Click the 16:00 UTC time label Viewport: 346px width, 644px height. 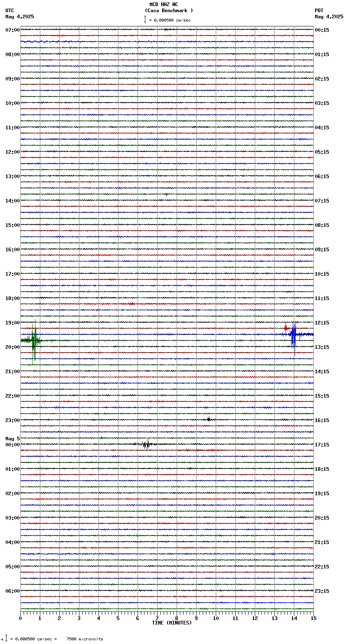pyautogui.click(x=13, y=250)
